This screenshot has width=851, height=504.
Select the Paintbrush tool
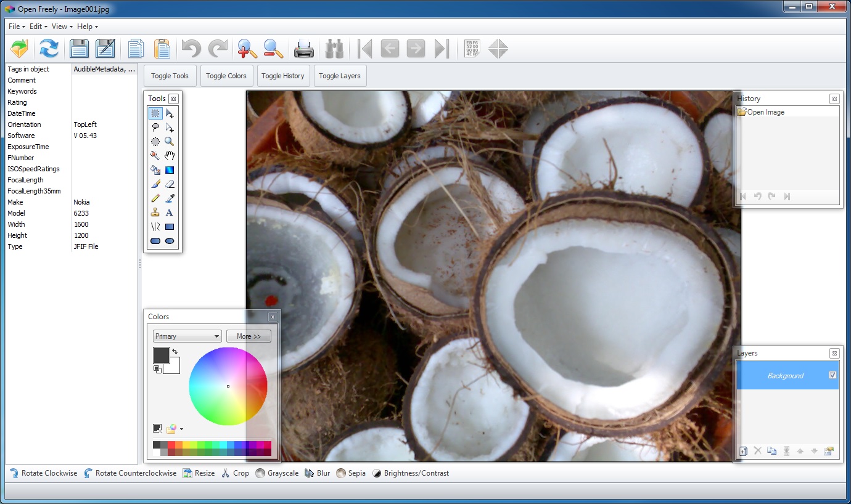click(x=155, y=184)
